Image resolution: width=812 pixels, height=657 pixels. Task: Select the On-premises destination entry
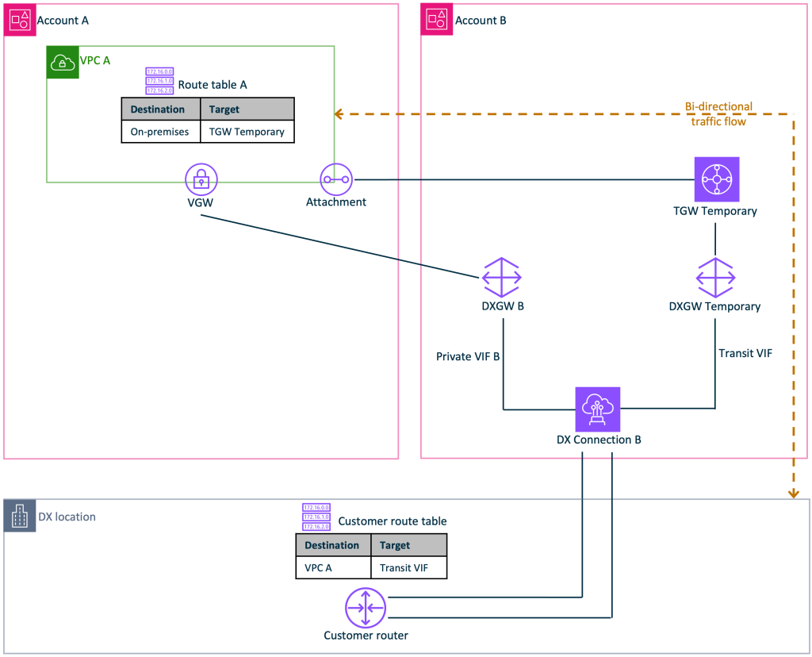pos(160,132)
